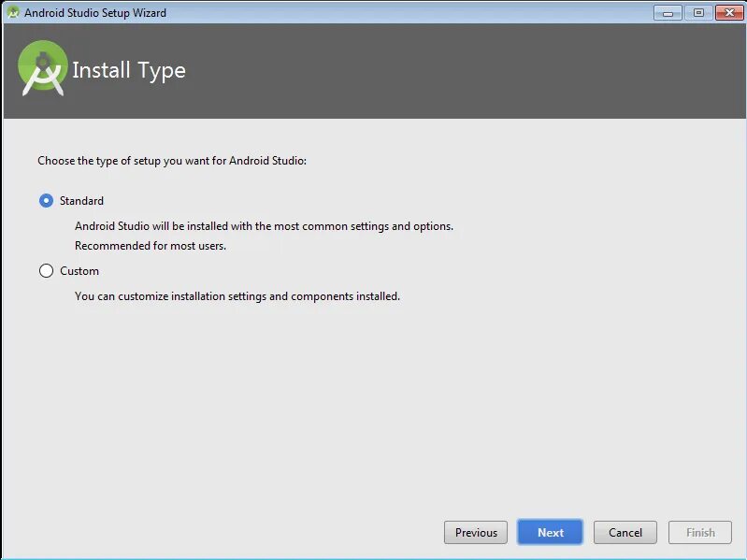Close the Setup Wizard window
The height and width of the screenshot is (560, 747).
[x=729, y=13]
